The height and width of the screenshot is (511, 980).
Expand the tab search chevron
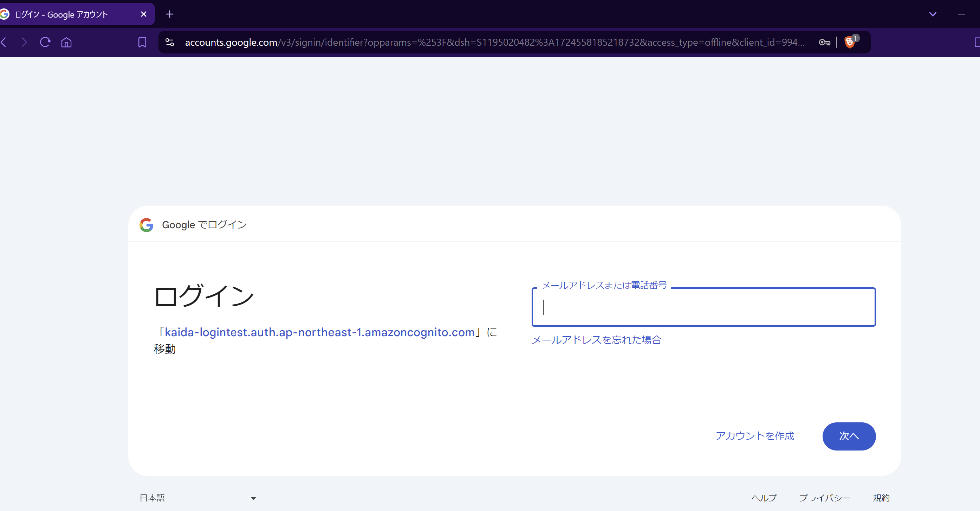click(x=933, y=14)
